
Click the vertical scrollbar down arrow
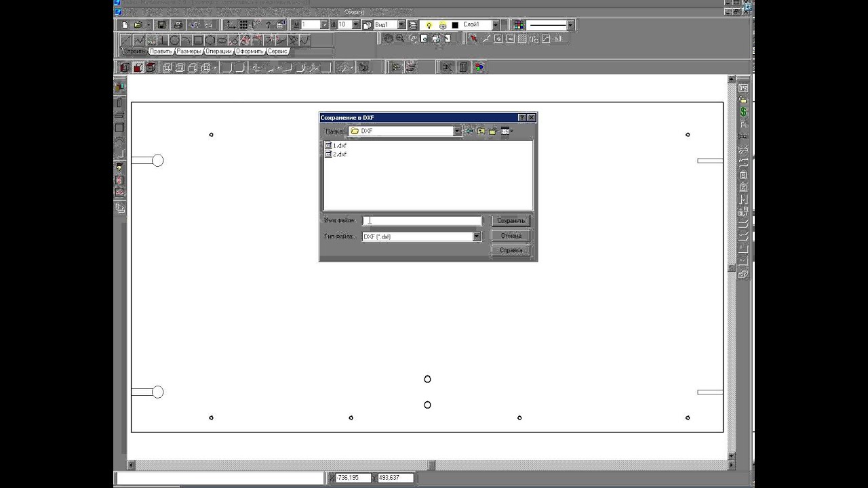coord(731,456)
